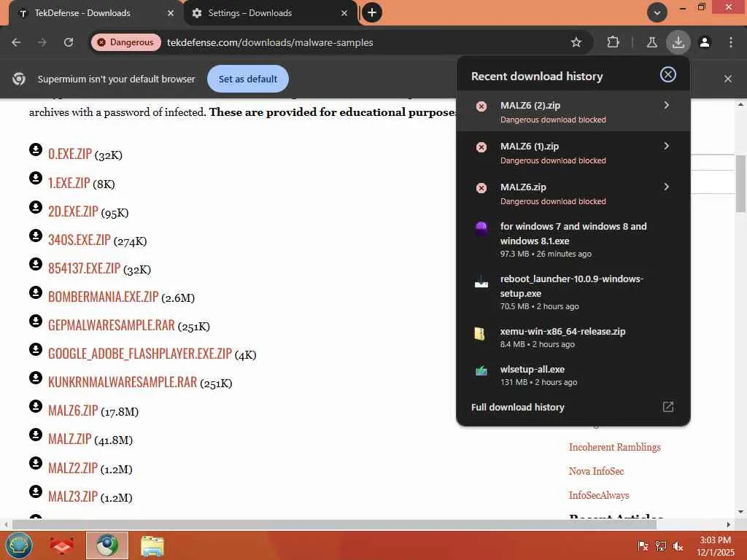Image resolution: width=747 pixels, height=560 pixels.
Task: Download BOMBERMANIA.EXE.ZIP link
Action: pos(104,297)
